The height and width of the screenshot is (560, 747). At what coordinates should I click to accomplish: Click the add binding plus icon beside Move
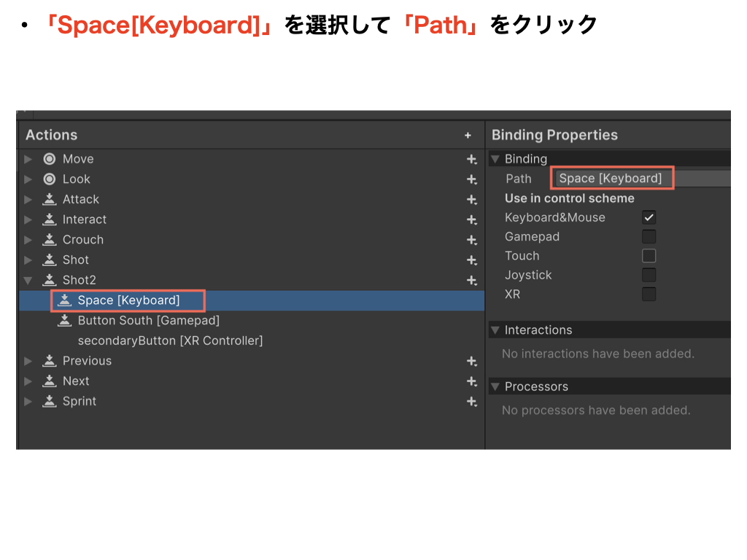(x=471, y=160)
